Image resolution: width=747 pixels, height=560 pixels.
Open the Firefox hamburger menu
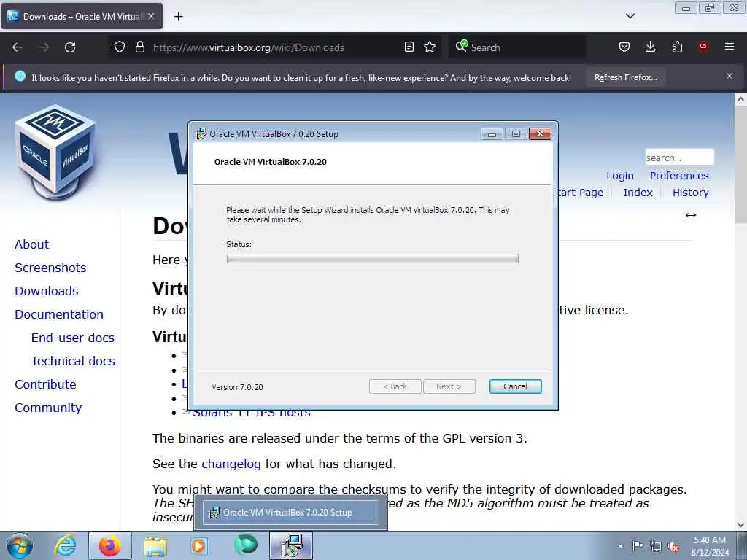[x=729, y=47]
